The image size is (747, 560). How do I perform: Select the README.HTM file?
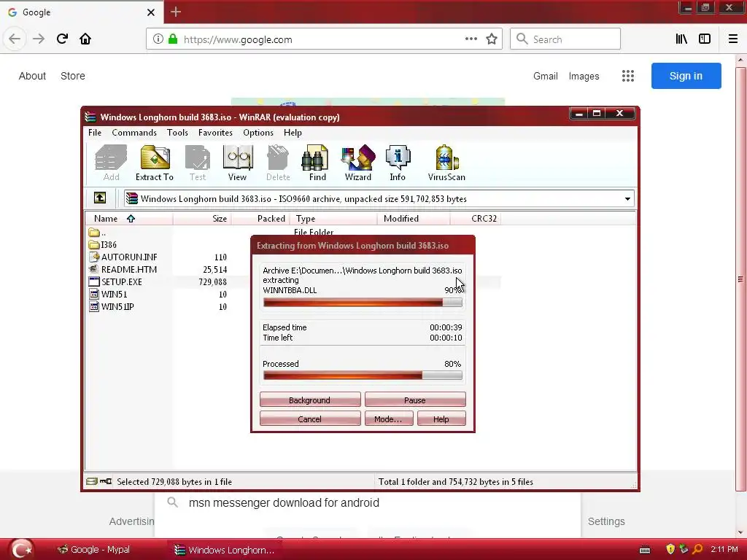[x=123, y=270]
